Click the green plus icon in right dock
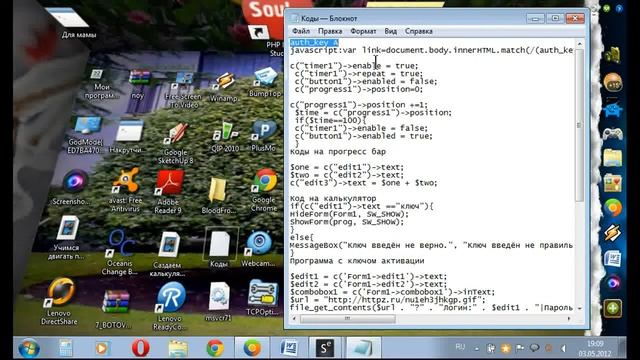 (x=612, y=308)
